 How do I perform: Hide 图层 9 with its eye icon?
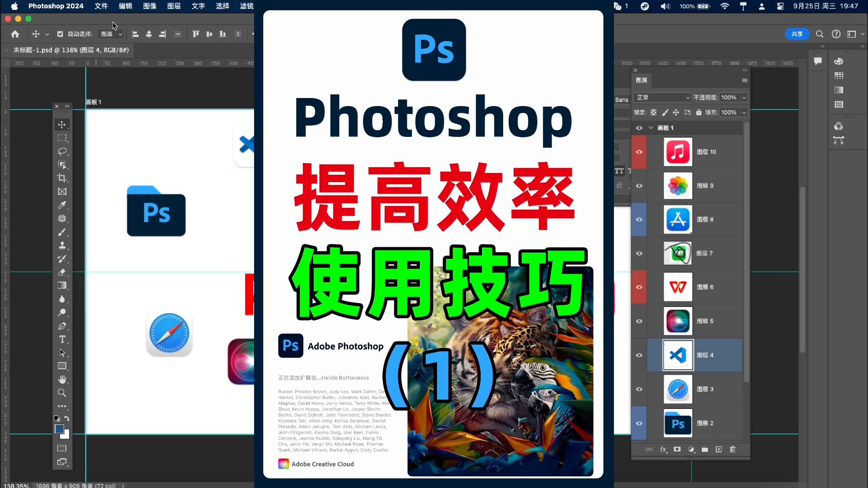[639, 186]
